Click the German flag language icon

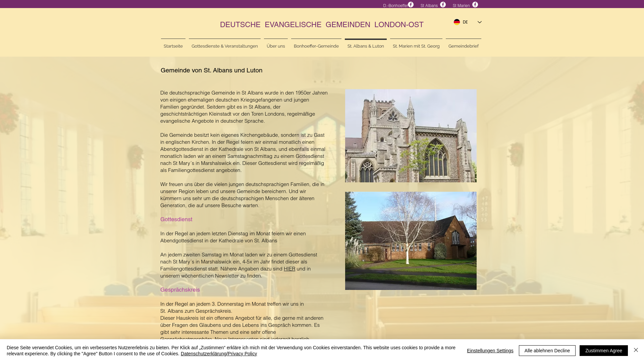[x=457, y=22]
